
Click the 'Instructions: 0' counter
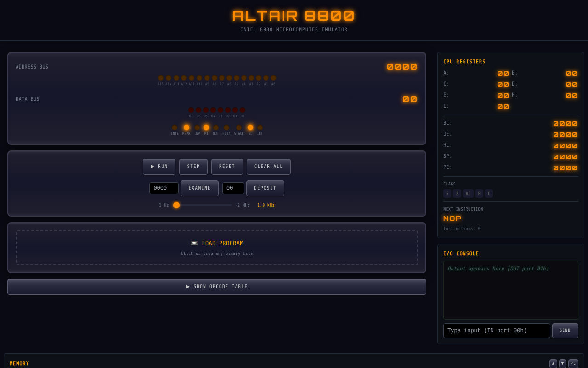pos(462,229)
